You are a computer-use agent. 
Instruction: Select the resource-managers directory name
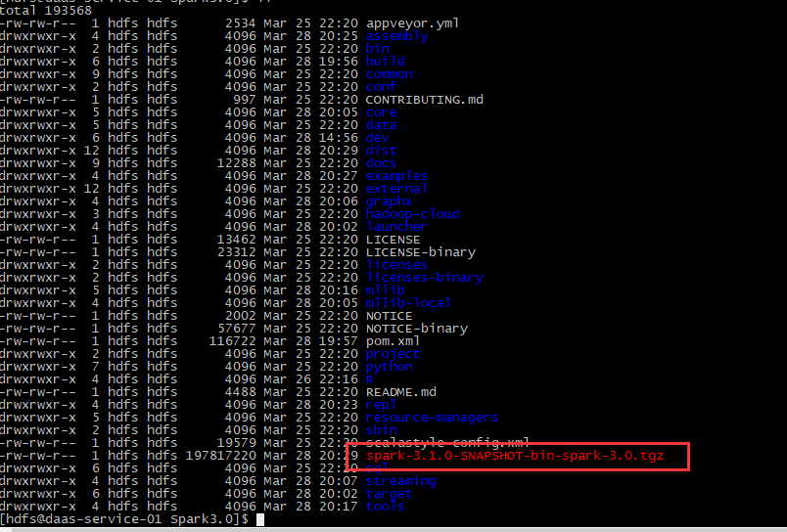click(432, 418)
